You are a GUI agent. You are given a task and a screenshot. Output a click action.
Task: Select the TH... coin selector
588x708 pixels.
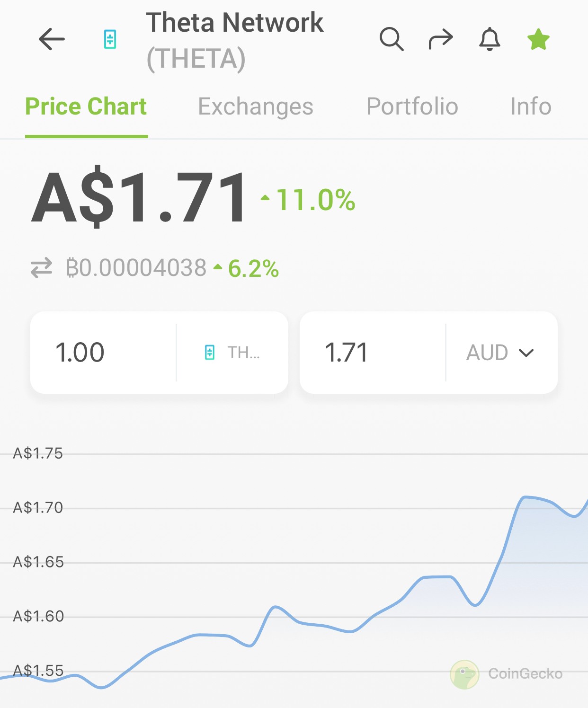(232, 353)
